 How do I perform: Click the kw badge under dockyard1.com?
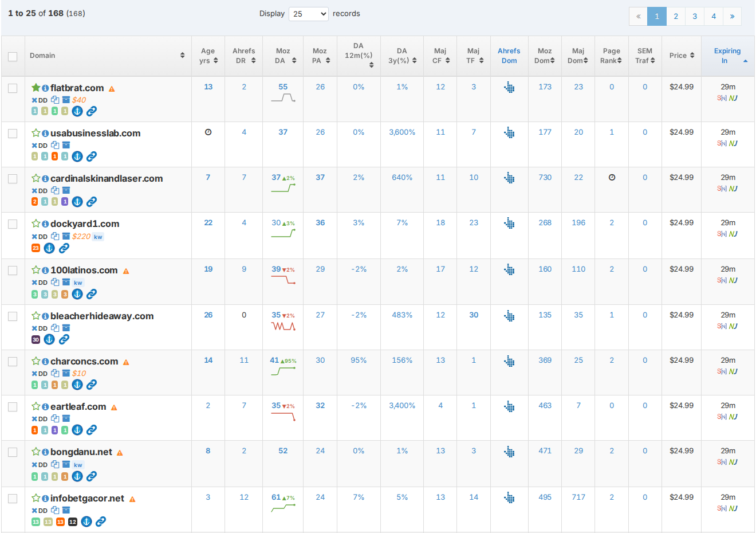98,237
